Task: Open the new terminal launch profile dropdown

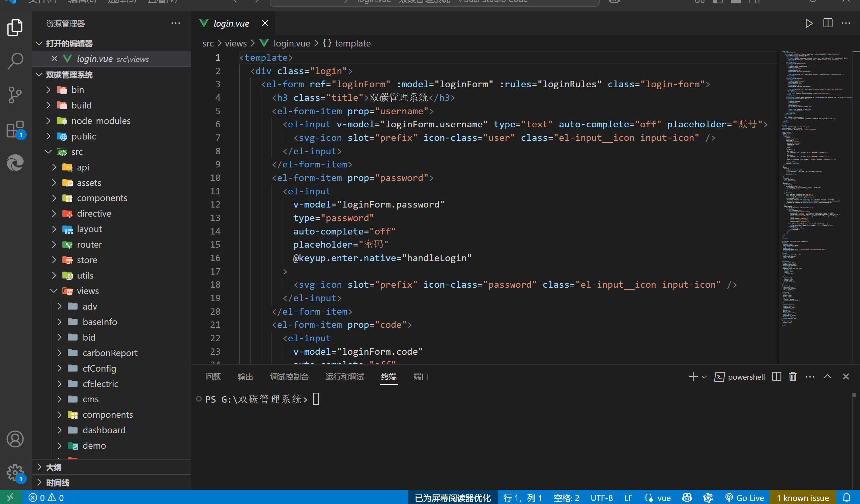Action: [x=704, y=377]
